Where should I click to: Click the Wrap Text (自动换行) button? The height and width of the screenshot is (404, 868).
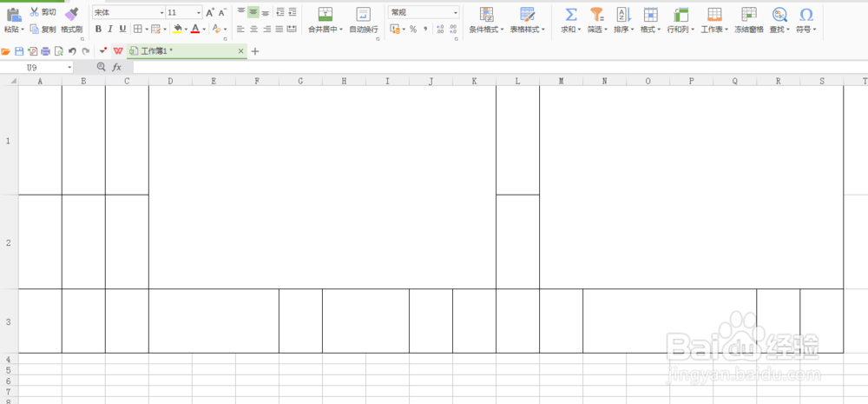tap(364, 21)
